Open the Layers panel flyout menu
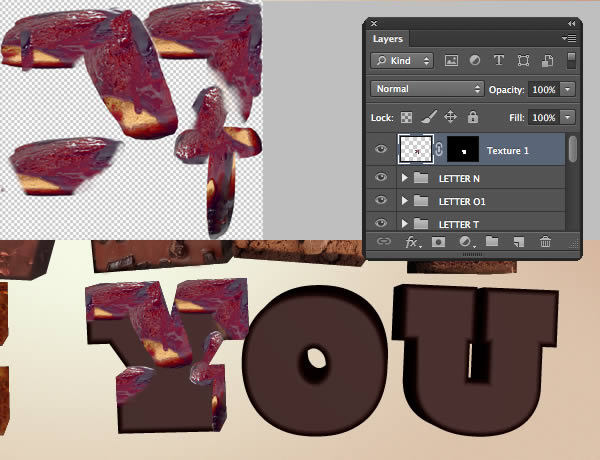600x460 pixels. click(x=569, y=38)
